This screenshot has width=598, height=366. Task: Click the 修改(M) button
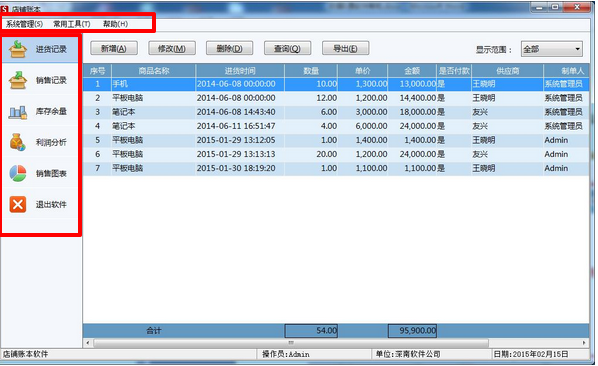click(x=172, y=48)
